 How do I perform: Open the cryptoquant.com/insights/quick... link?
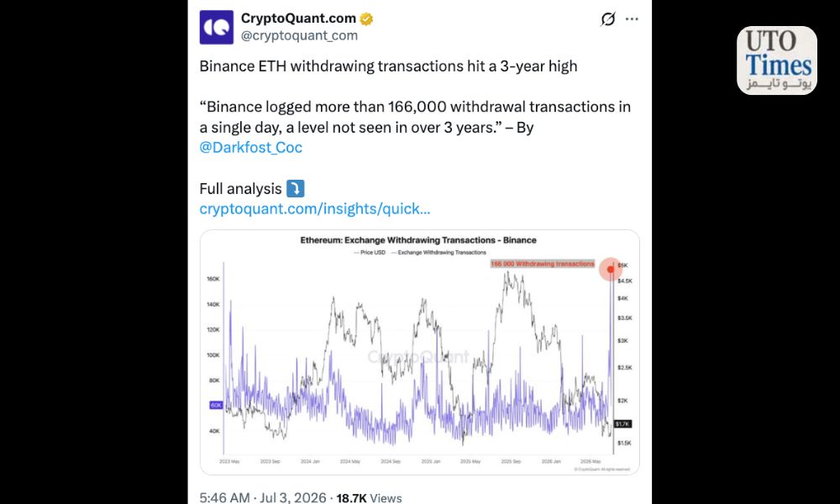coord(315,209)
